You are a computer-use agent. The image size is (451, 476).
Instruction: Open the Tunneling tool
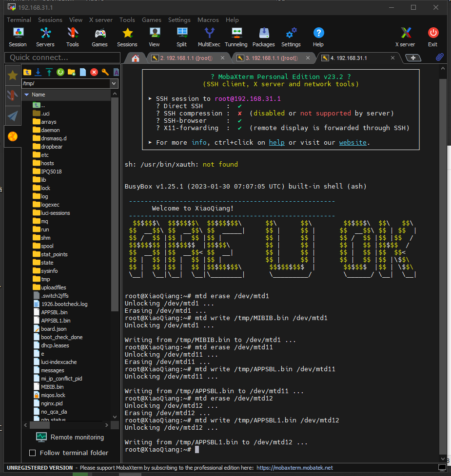[x=236, y=37]
